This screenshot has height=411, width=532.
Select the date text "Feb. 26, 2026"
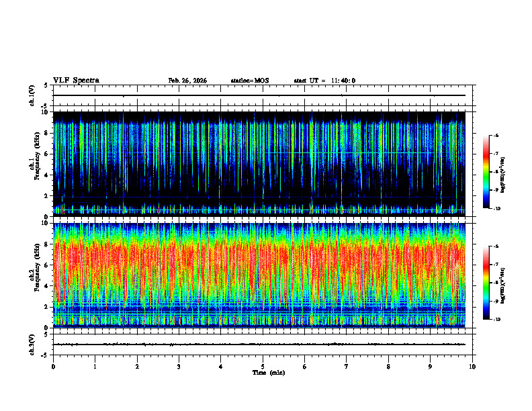(x=187, y=81)
